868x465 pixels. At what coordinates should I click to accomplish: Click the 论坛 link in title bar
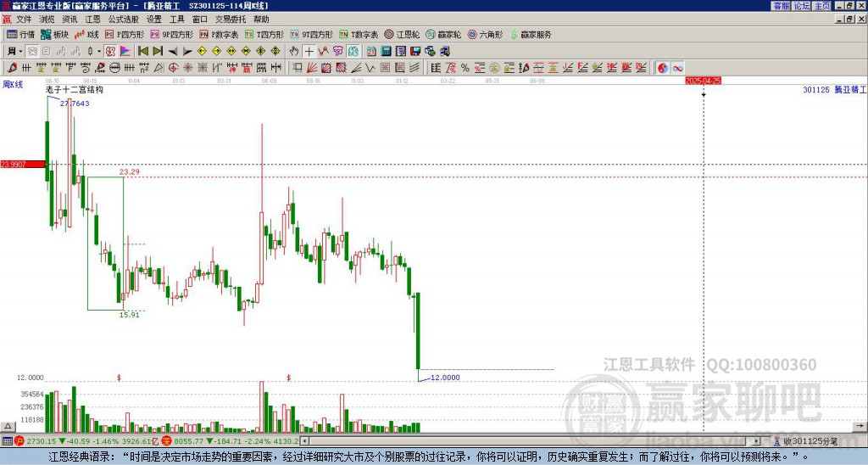802,6
